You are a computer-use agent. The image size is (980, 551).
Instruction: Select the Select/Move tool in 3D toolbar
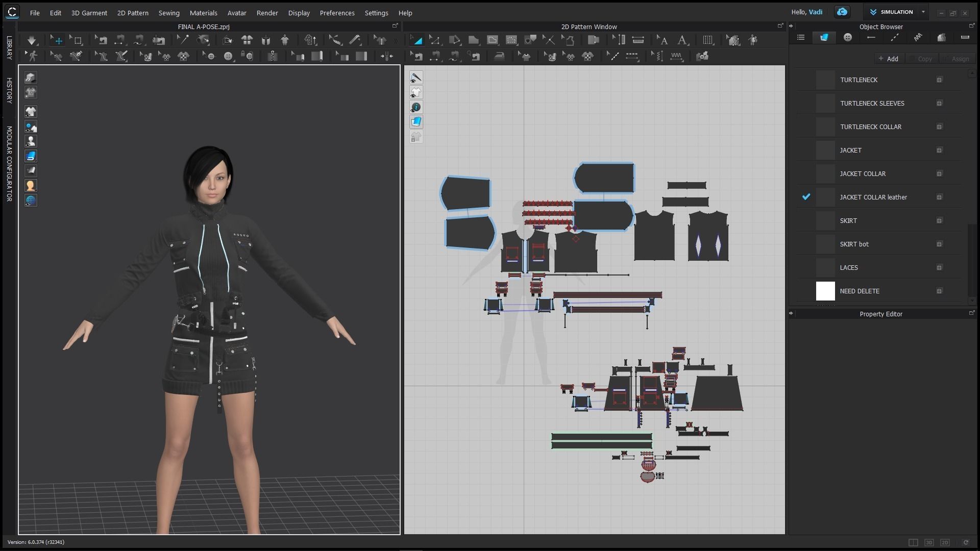(57, 40)
